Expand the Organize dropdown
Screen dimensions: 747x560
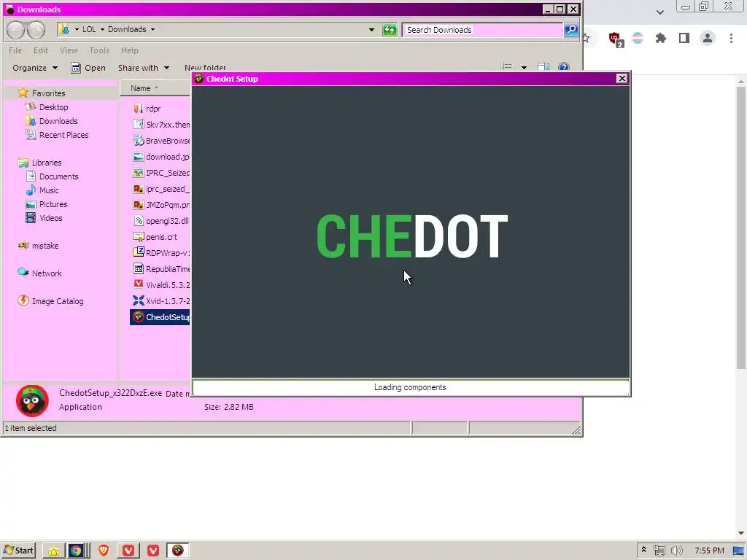[35, 68]
